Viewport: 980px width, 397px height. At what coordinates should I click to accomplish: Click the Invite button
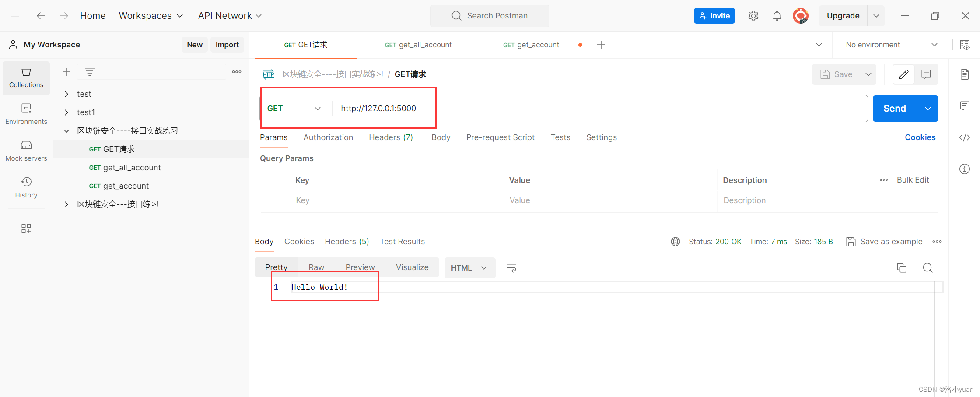click(x=714, y=16)
